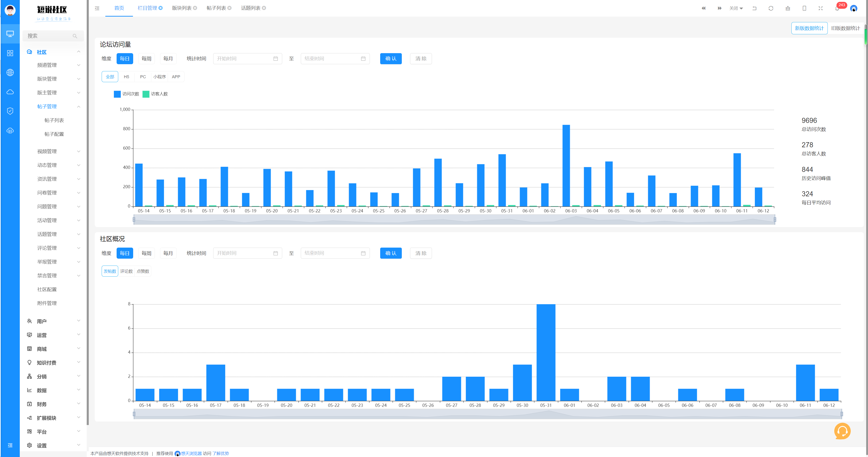Toggle the 访客人数 legend series
The width and height of the screenshot is (868, 457).
click(x=155, y=94)
